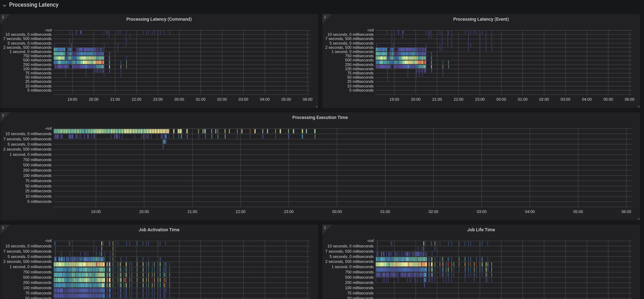
Task: Open the Processing Latency (Event) panel title menu
Action: (481, 19)
